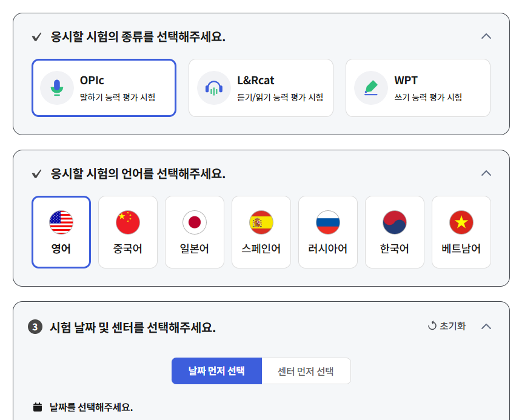Switch to 날짜 먼저 선택 tab
The width and height of the screenshot is (519, 420).
217,371
